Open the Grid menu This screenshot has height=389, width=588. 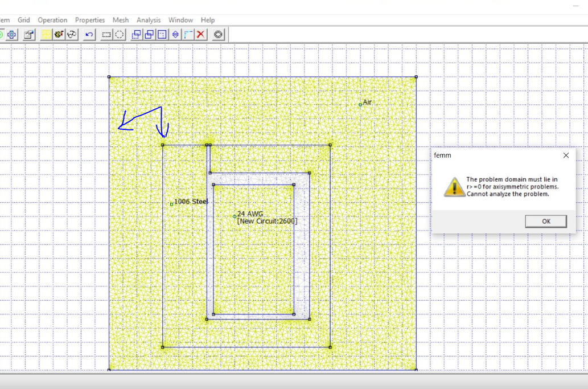point(24,20)
